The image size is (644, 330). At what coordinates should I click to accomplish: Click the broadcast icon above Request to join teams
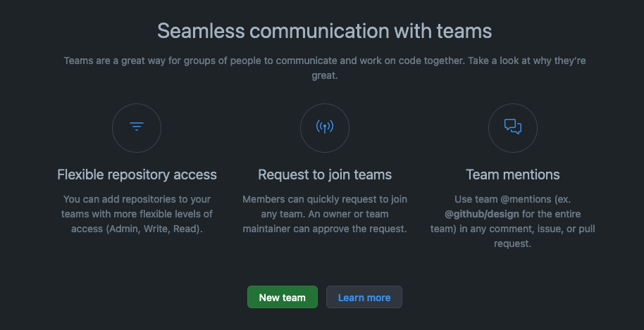point(325,127)
